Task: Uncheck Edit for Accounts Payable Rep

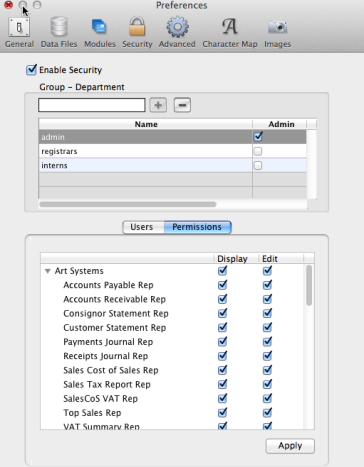Action: click(267, 285)
